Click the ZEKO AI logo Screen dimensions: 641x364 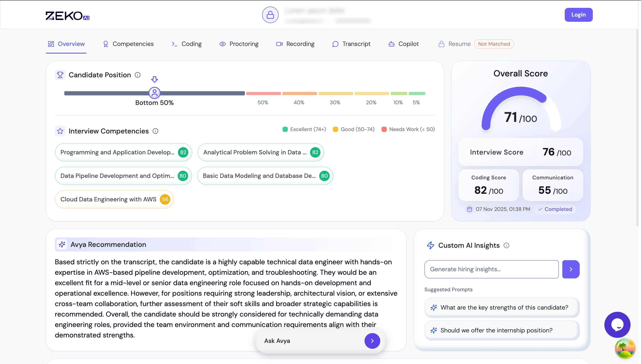(x=67, y=16)
